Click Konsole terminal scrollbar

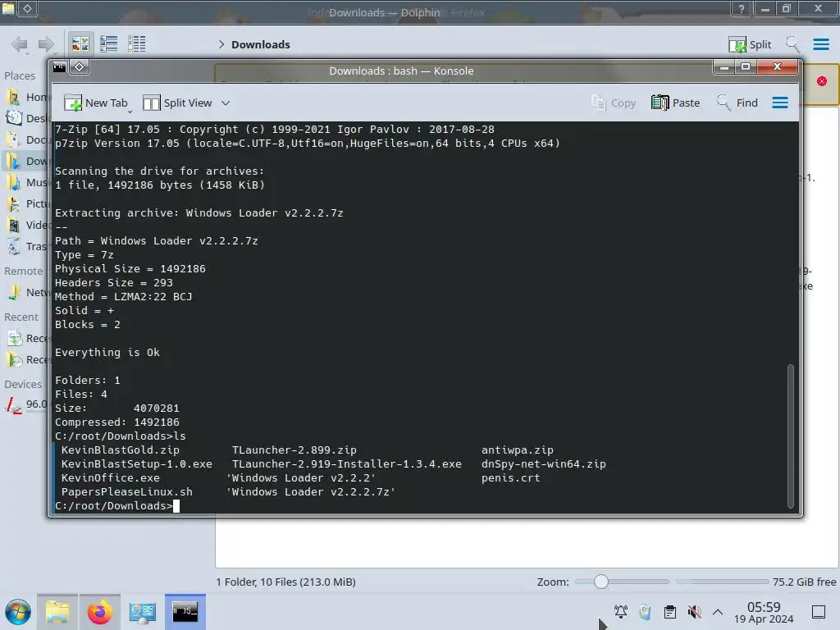(x=790, y=436)
